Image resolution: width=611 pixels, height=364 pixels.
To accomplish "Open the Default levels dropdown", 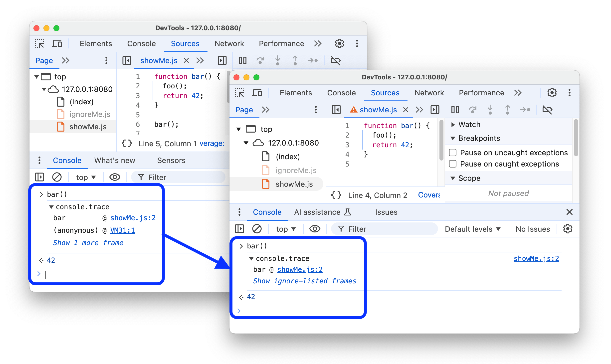I will 472,229.
